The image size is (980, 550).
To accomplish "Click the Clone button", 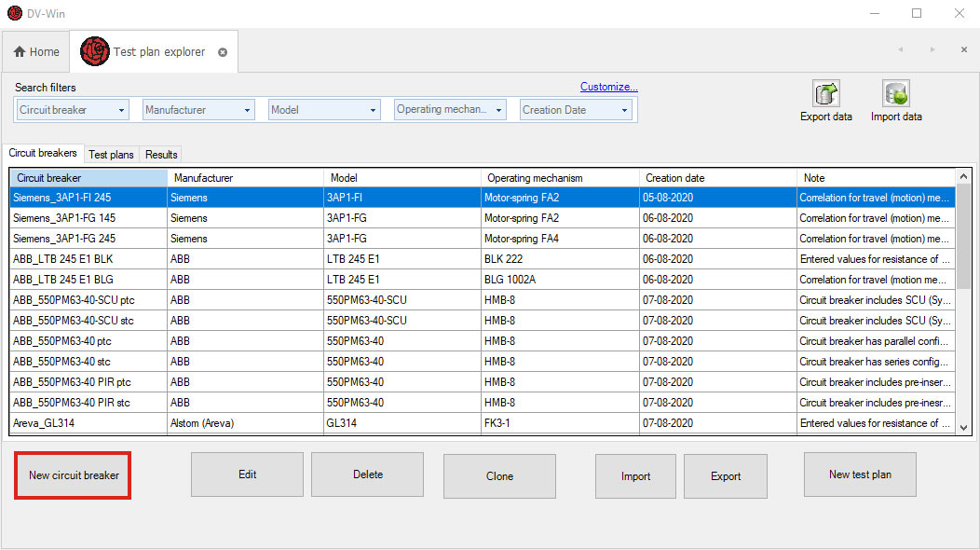I will point(499,476).
